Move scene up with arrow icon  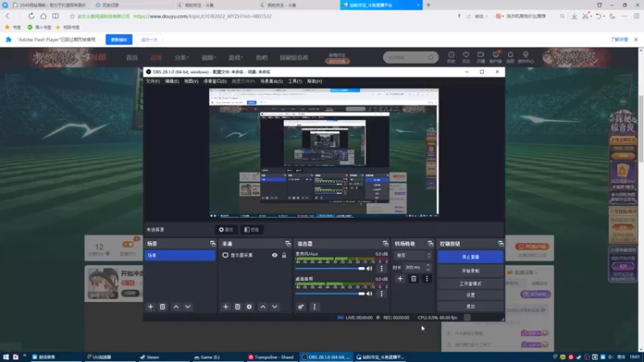175,306
